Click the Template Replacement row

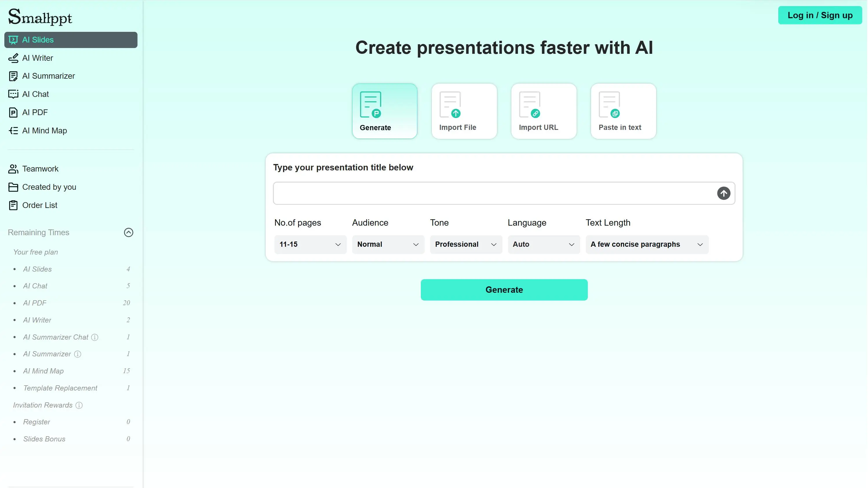[71, 388]
